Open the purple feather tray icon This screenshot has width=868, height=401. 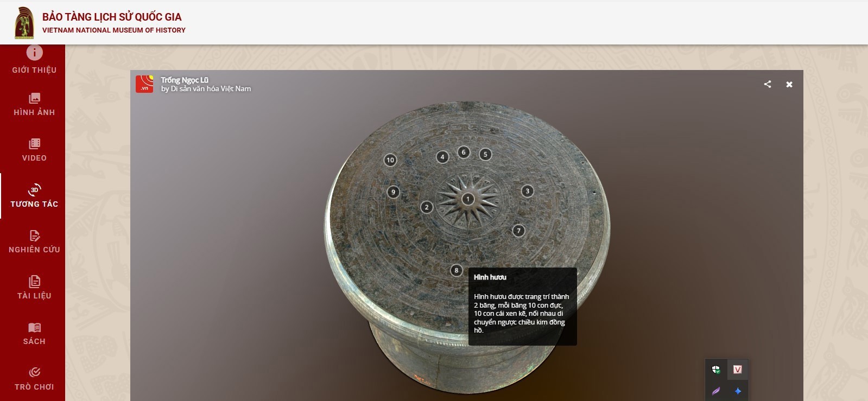point(716,391)
